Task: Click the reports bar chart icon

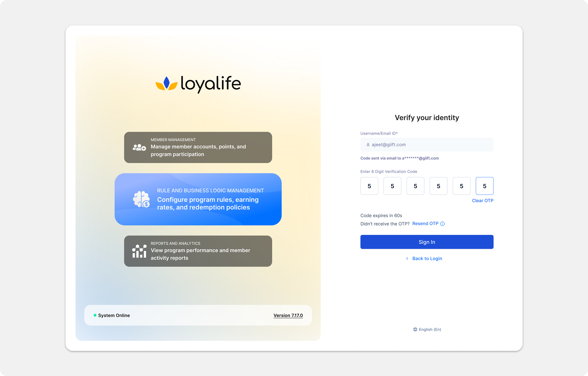Action: point(139,251)
